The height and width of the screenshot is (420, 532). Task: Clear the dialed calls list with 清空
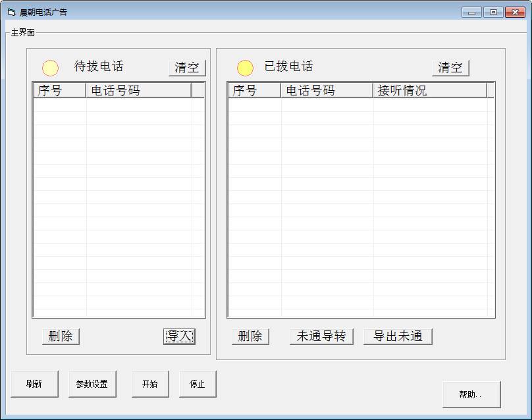[450, 68]
